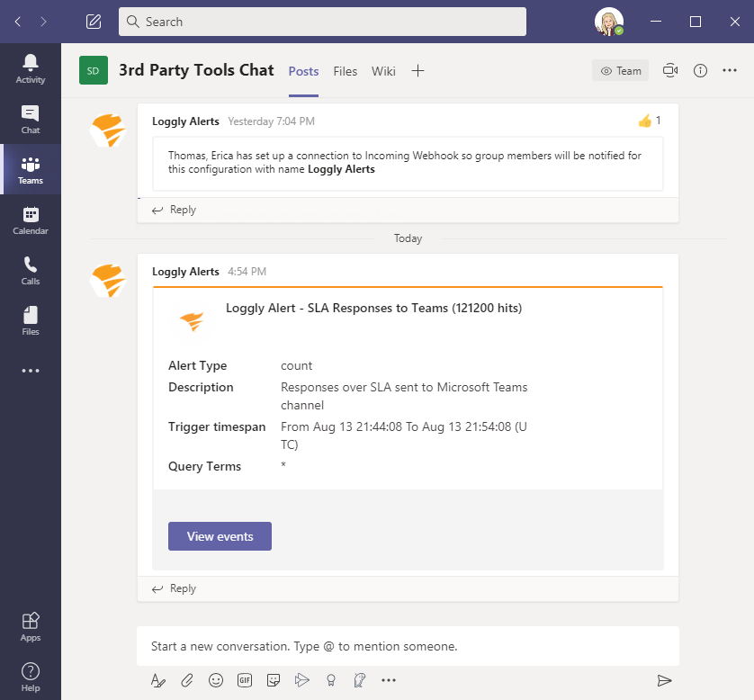
Task: Switch to the Wiki tab
Action: click(x=383, y=71)
